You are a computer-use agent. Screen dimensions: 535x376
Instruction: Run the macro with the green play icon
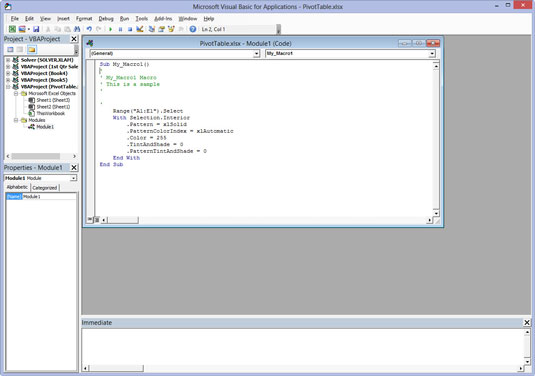110,29
